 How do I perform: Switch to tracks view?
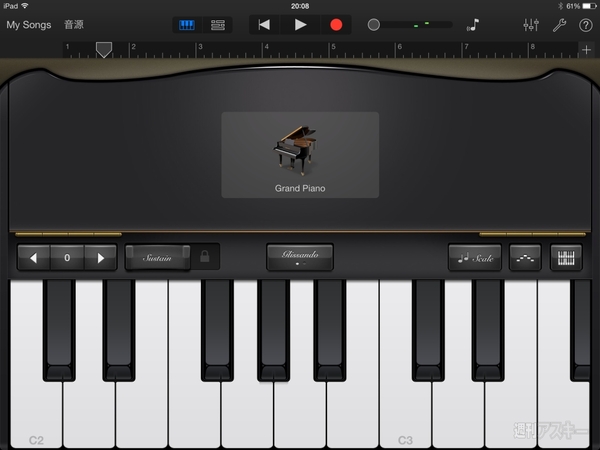point(218,25)
